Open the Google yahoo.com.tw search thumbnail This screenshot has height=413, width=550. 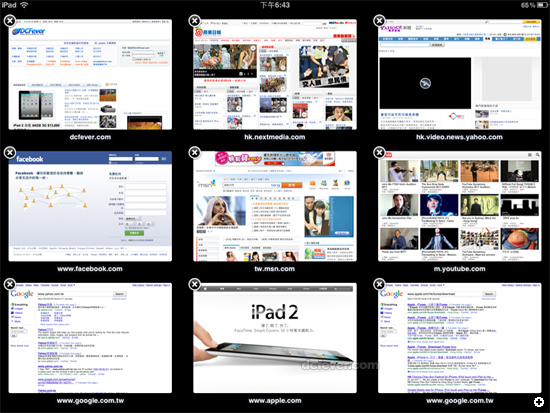click(90, 338)
